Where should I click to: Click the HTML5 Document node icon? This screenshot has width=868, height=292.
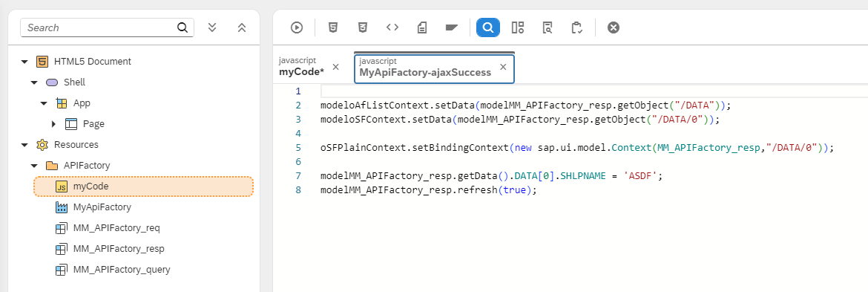pos(42,62)
